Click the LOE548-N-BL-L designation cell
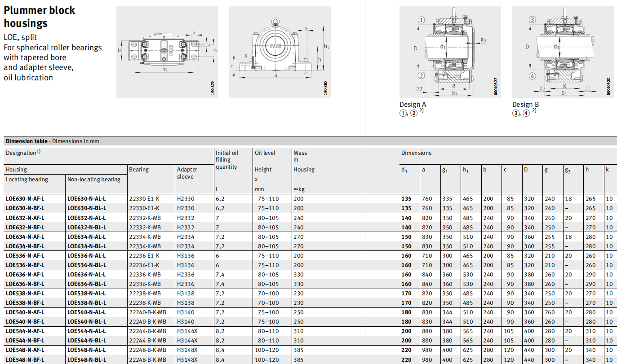The width and height of the screenshot is (617, 364). [87, 360]
